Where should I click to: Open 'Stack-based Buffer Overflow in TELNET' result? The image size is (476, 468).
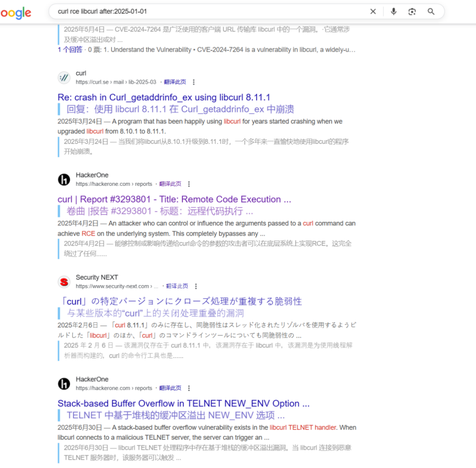point(184,403)
